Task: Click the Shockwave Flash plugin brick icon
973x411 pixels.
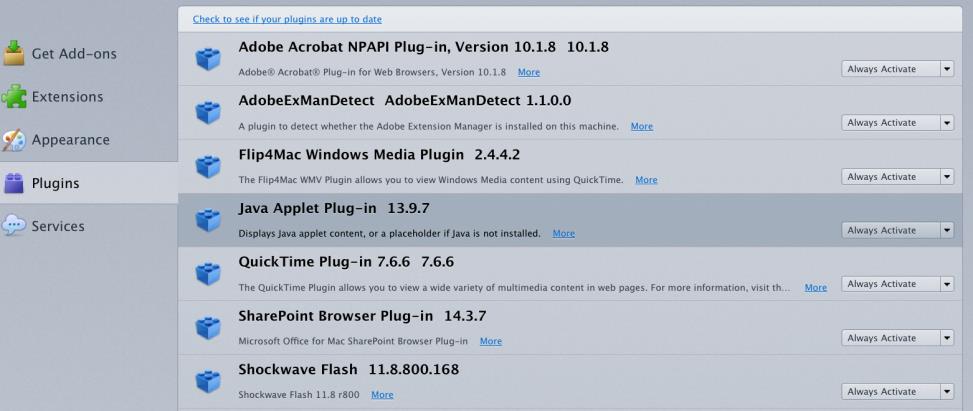Action: [208, 381]
